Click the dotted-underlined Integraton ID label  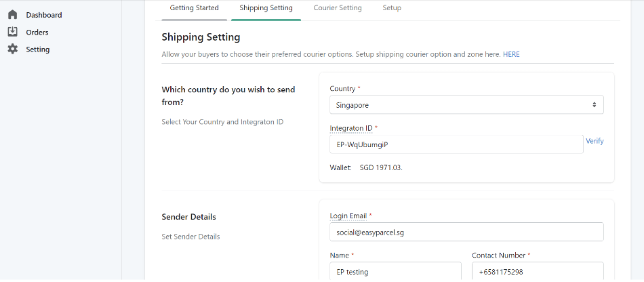pos(351,128)
